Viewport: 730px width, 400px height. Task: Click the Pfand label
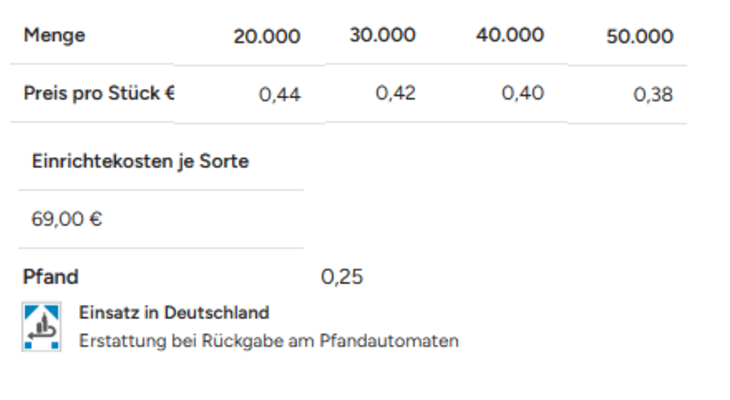(51, 277)
